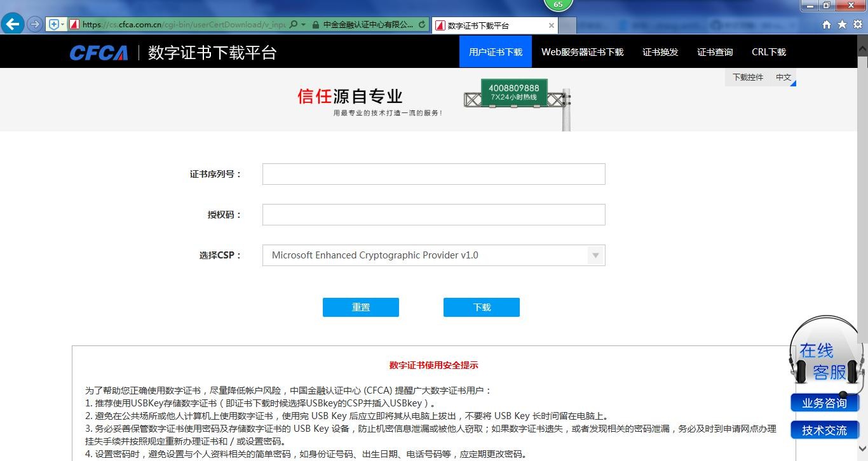Refresh the page with reload icon

click(423, 25)
